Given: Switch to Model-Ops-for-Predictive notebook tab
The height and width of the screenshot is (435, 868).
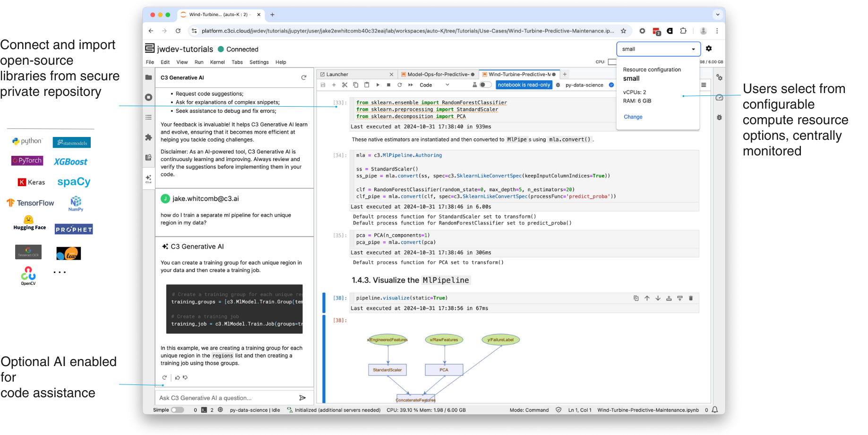Looking at the screenshot, I should 438,74.
